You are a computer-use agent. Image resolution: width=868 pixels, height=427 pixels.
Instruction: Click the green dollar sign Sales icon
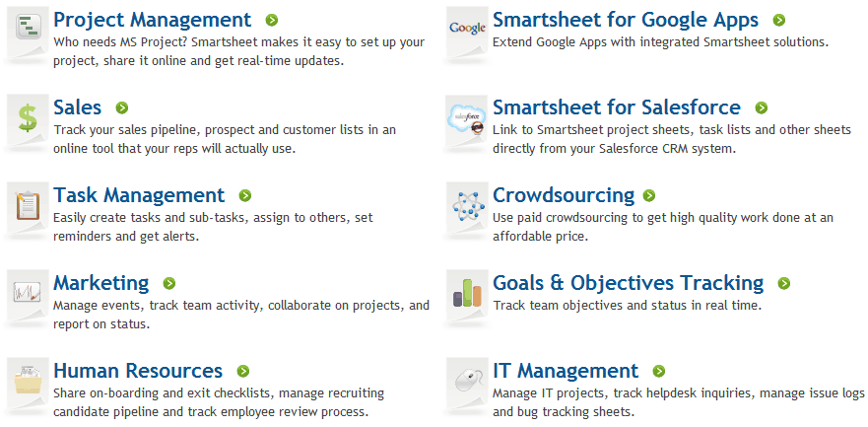[x=28, y=118]
